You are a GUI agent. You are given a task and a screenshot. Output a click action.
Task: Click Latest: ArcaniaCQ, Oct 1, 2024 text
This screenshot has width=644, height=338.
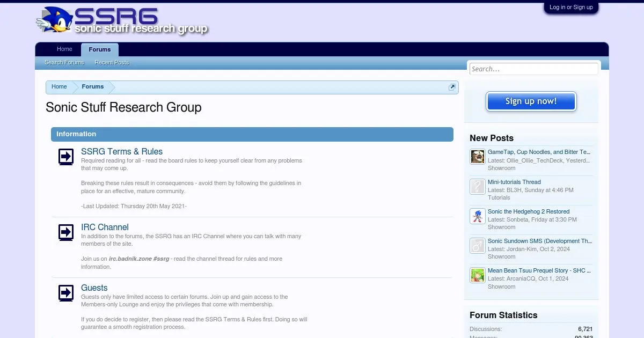[x=528, y=278]
